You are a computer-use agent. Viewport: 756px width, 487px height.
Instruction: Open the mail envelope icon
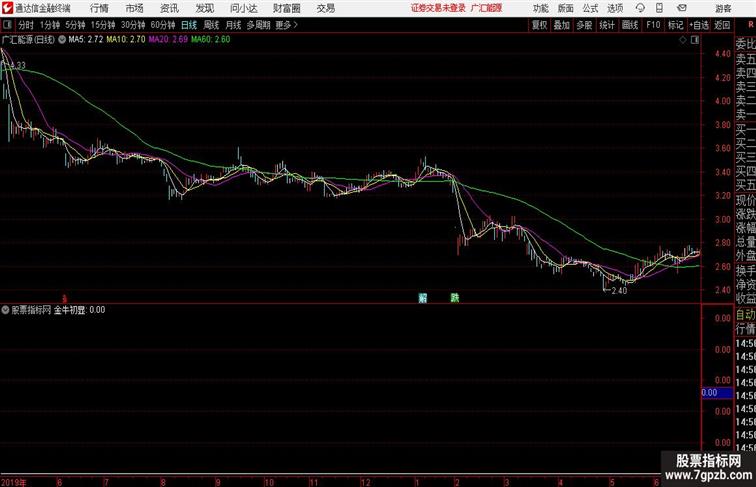tap(682, 8)
